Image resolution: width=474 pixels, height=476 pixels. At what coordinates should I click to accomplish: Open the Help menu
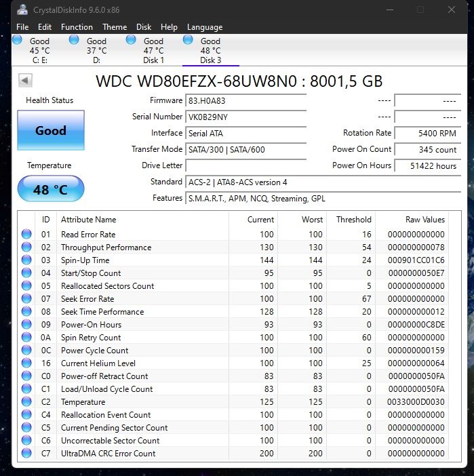[169, 27]
